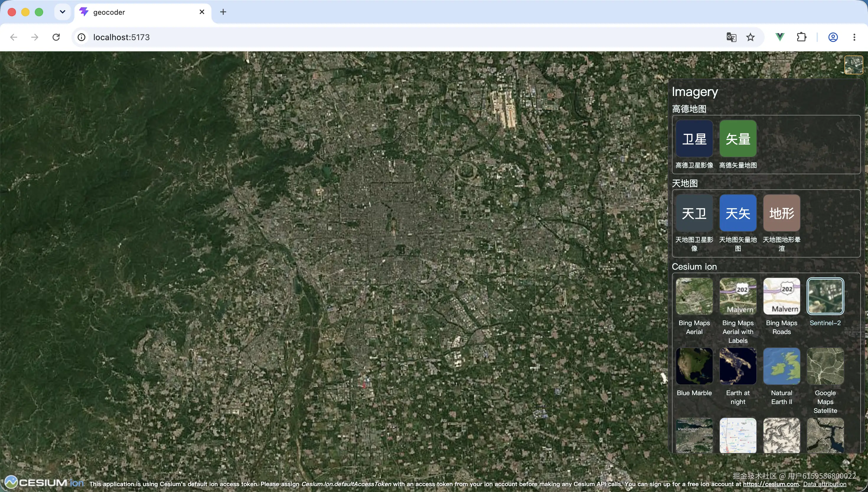Select Sentinel-2 imagery thumbnail
The image size is (868, 492).
tap(825, 296)
